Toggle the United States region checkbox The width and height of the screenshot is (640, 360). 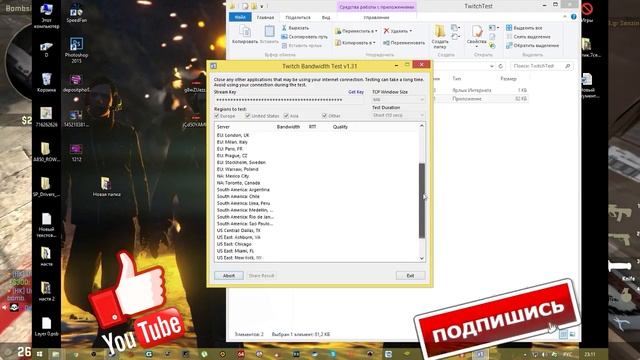click(x=247, y=116)
